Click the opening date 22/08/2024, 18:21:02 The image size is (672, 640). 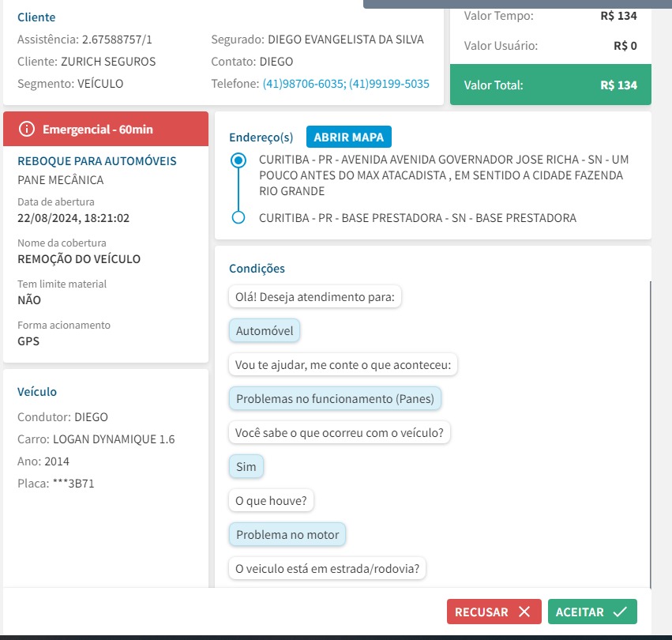[73, 218]
